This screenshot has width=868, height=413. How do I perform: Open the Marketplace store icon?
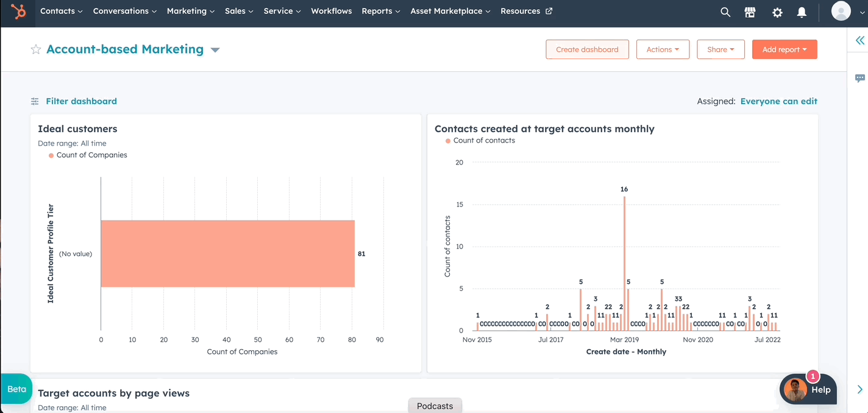point(750,12)
